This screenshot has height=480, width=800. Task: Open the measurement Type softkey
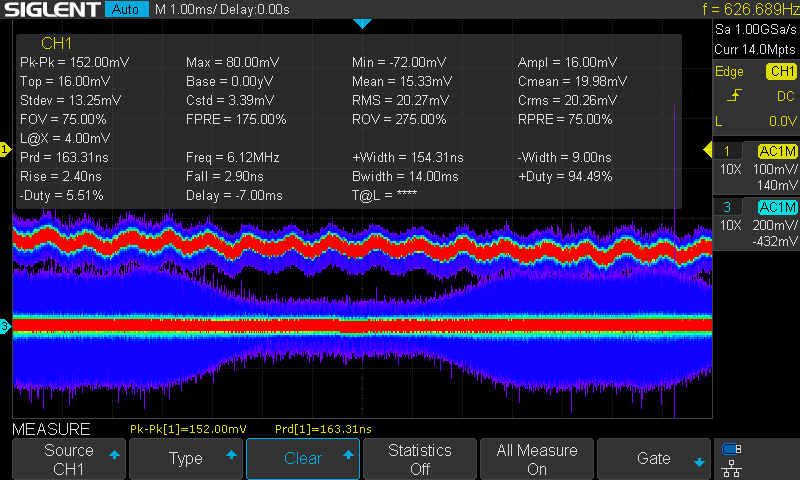[x=186, y=459]
